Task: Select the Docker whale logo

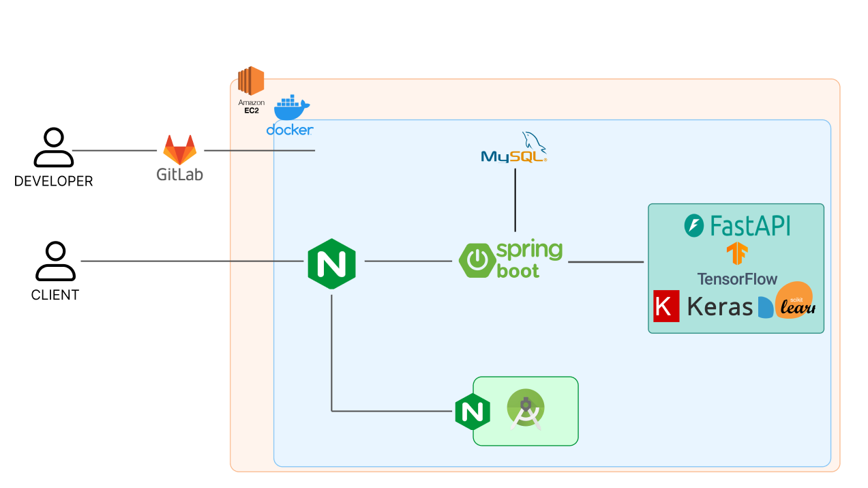Action: pos(292,109)
